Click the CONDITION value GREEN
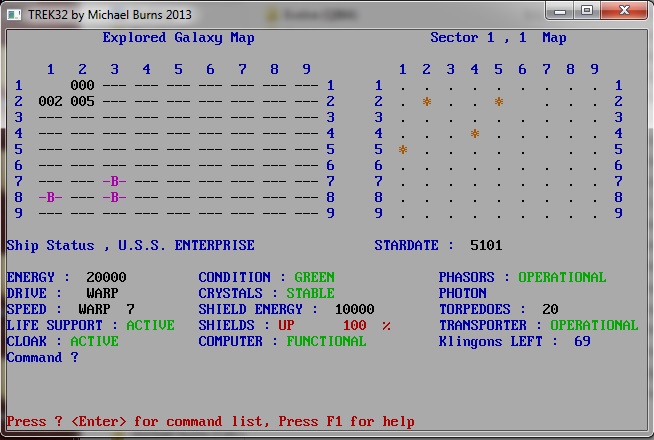This screenshot has width=654, height=440. [x=314, y=277]
